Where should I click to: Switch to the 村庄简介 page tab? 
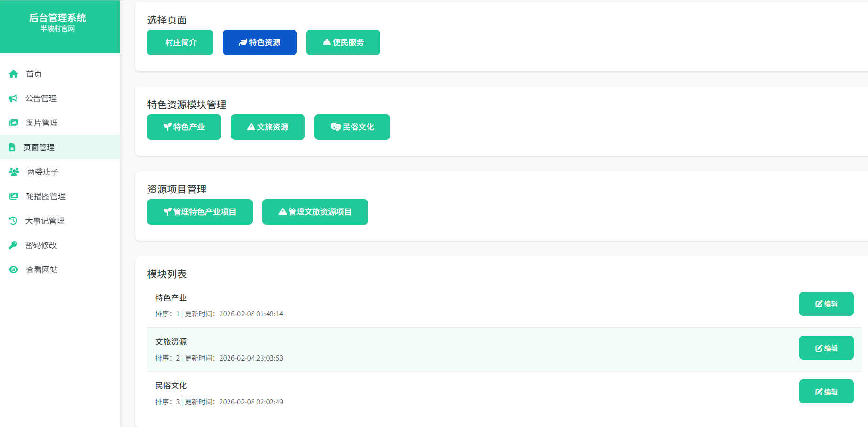[180, 42]
